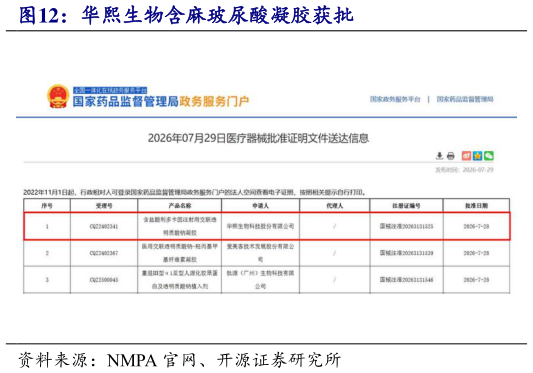Click approval date in row 2
The image size is (533, 373).
[476, 253]
